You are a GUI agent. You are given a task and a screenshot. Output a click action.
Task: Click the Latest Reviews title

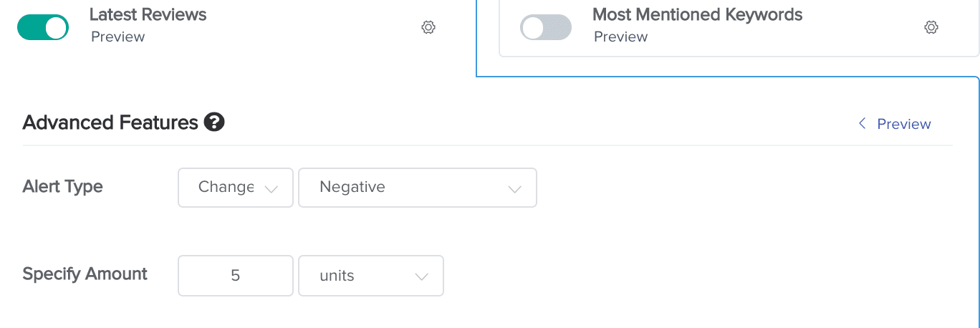[x=148, y=14]
